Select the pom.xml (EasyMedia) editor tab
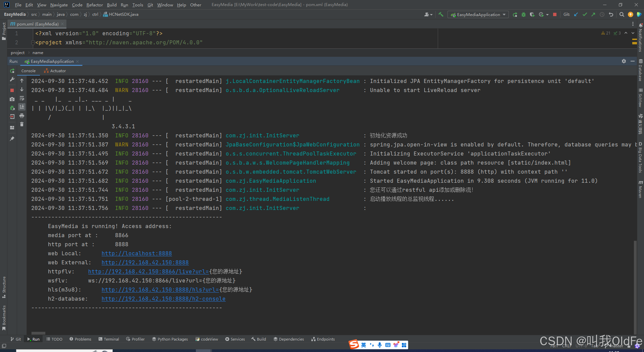The width and height of the screenshot is (644, 352). pos(37,24)
